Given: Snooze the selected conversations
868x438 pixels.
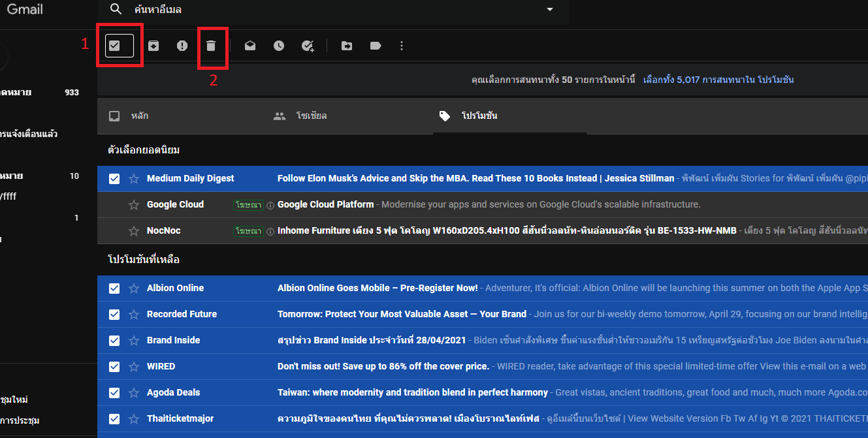Looking at the screenshot, I should pyautogui.click(x=279, y=46).
